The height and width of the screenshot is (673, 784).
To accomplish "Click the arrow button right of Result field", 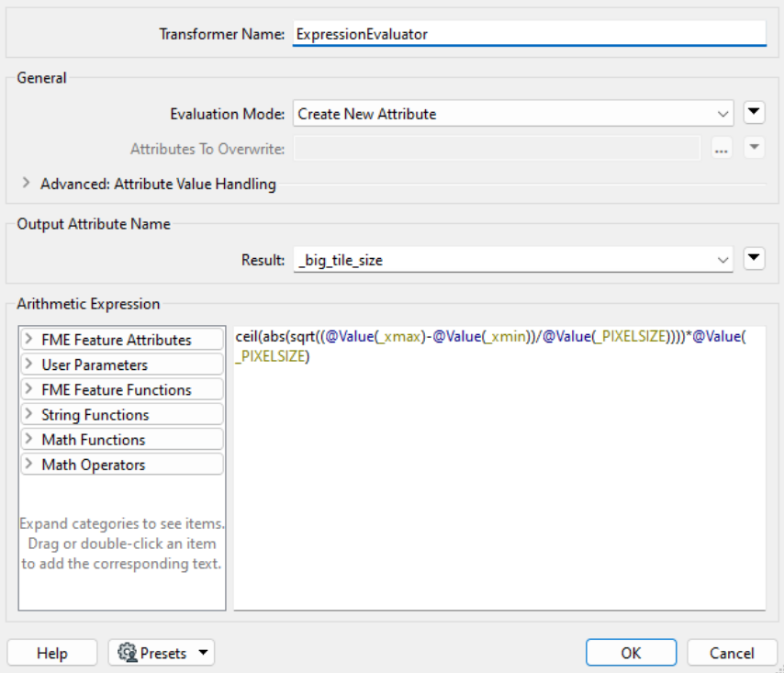I will point(754,259).
